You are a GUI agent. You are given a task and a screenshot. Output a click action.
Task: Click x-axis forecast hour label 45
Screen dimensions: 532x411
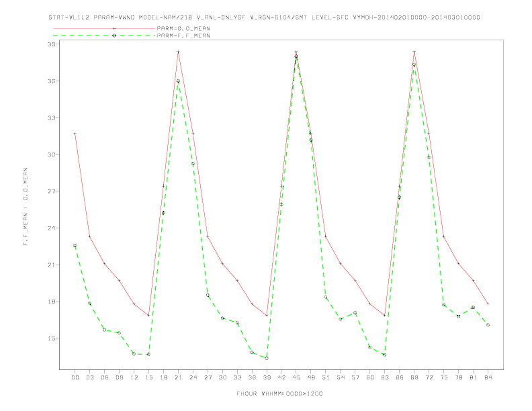click(296, 377)
